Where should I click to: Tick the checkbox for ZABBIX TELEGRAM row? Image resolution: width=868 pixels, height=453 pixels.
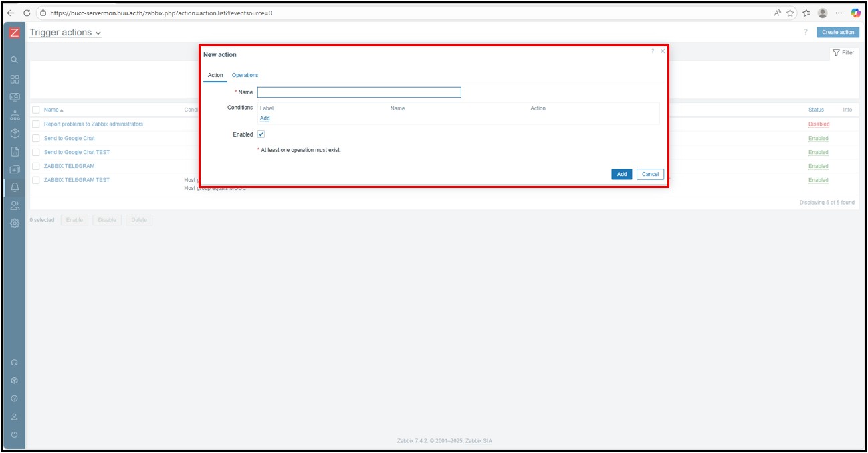tap(36, 166)
